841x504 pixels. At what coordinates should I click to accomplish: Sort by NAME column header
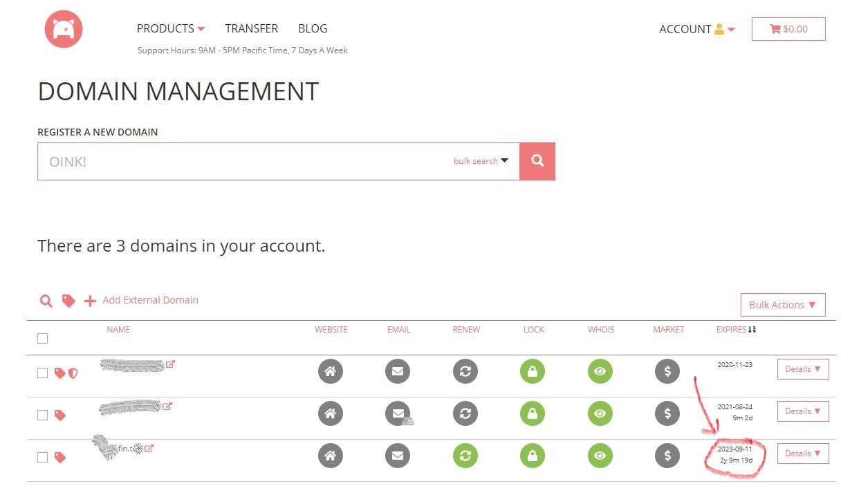point(118,330)
